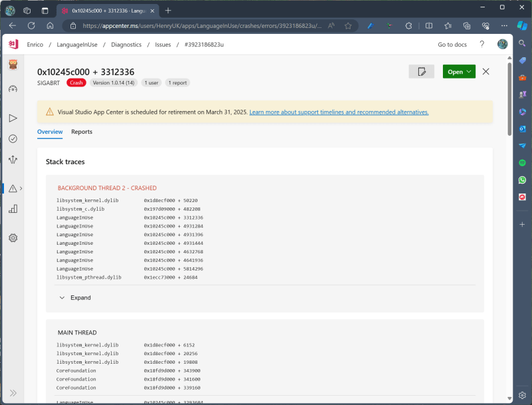This screenshot has width=532, height=405.
Task: Click the page vertical scrollbar
Action: click(x=509, y=99)
